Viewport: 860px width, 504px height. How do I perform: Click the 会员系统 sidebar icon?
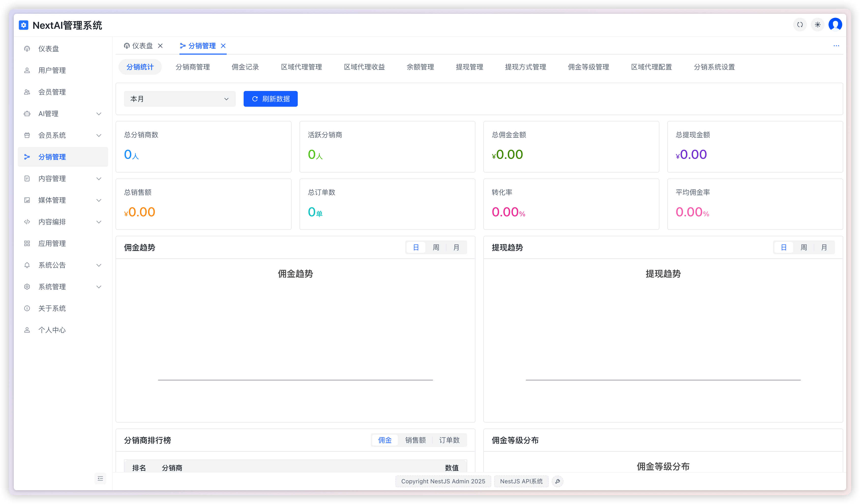[27, 135]
